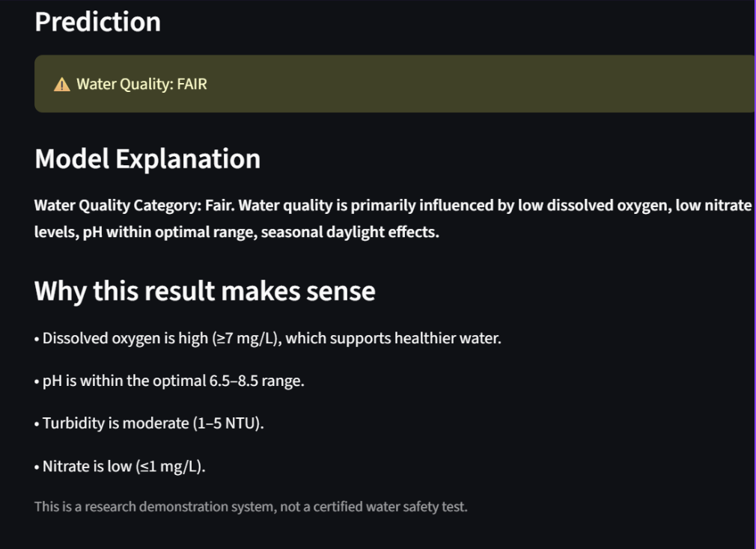The width and height of the screenshot is (756, 549).
Task: Select the "Model Explanation" heading
Action: coord(147,159)
